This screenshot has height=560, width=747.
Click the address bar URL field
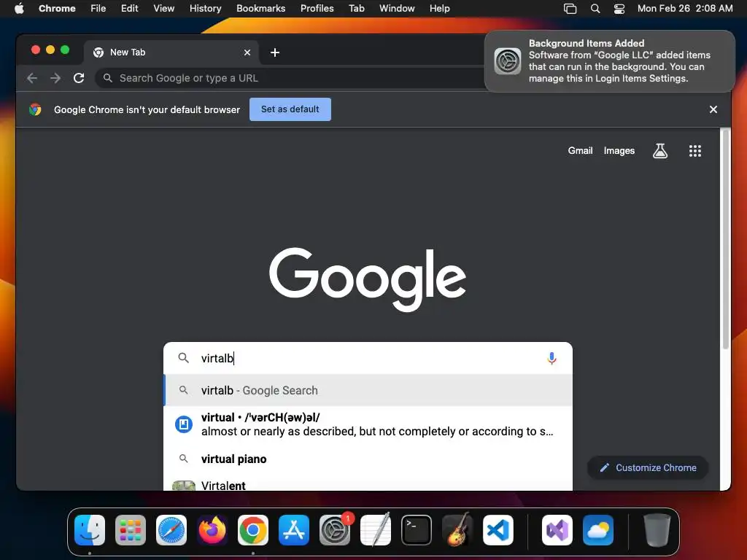coord(290,78)
